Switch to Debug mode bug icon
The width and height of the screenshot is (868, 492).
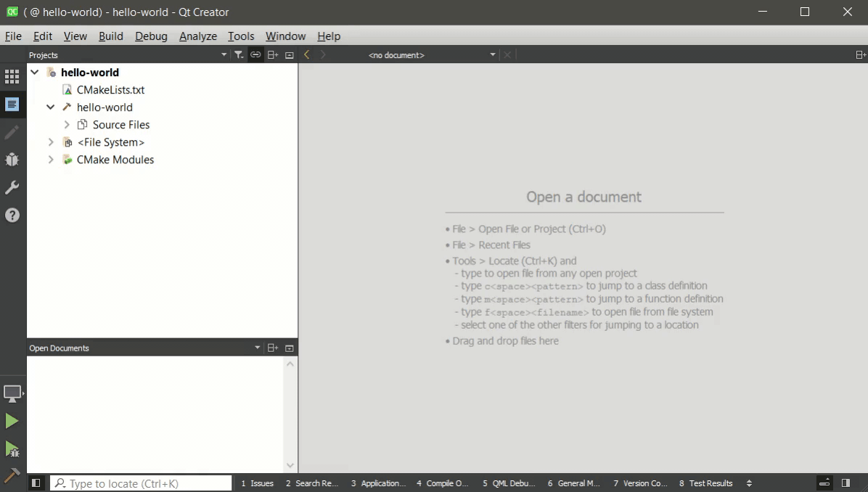(x=12, y=160)
